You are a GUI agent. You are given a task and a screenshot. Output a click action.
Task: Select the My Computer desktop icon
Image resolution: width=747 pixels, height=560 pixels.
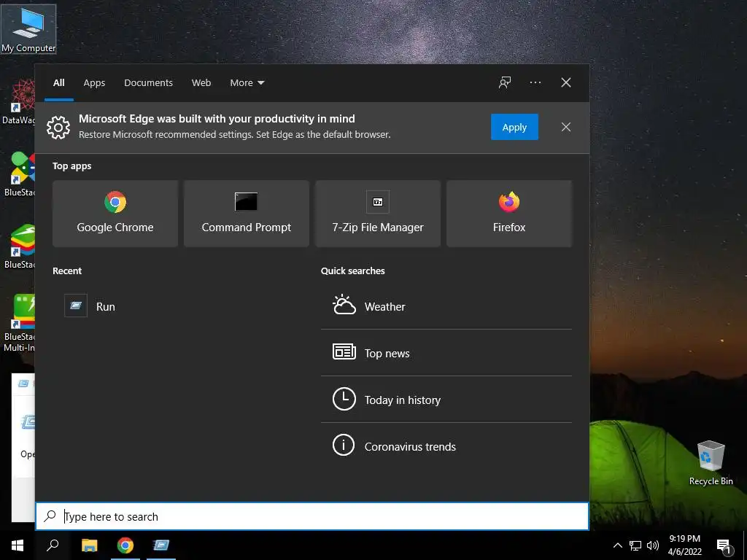coord(28,28)
